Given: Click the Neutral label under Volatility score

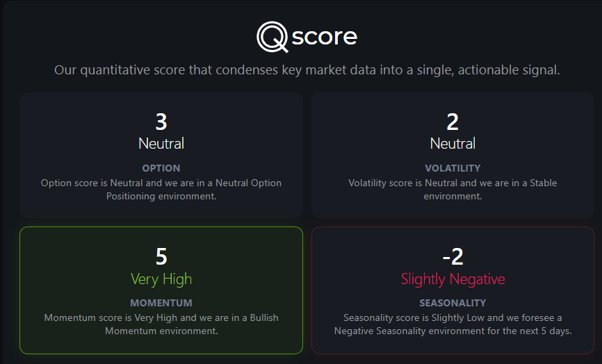Looking at the screenshot, I should pyautogui.click(x=453, y=144).
